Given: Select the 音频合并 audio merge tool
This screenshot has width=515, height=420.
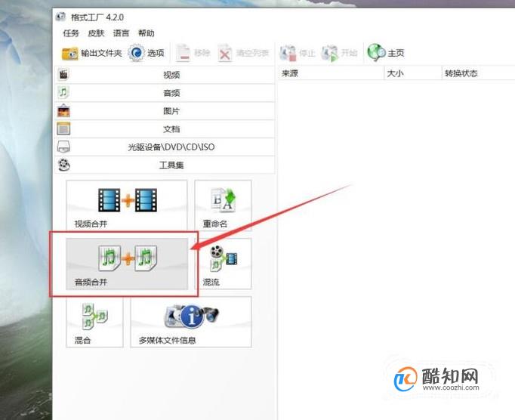Looking at the screenshot, I should (x=127, y=264).
